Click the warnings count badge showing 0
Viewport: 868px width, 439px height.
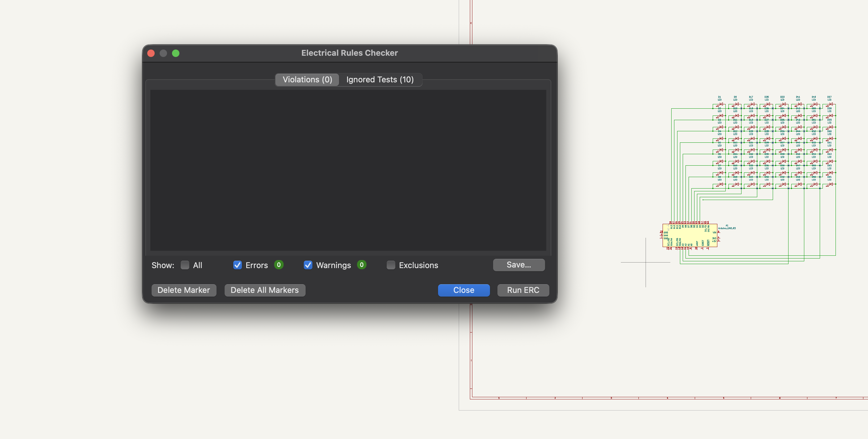(x=362, y=265)
